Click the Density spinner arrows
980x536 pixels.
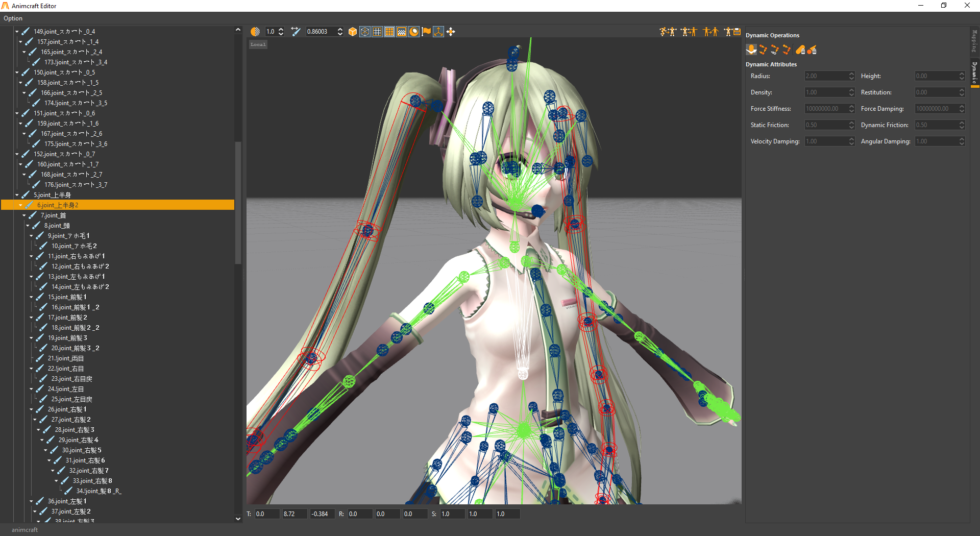point(851,92)
